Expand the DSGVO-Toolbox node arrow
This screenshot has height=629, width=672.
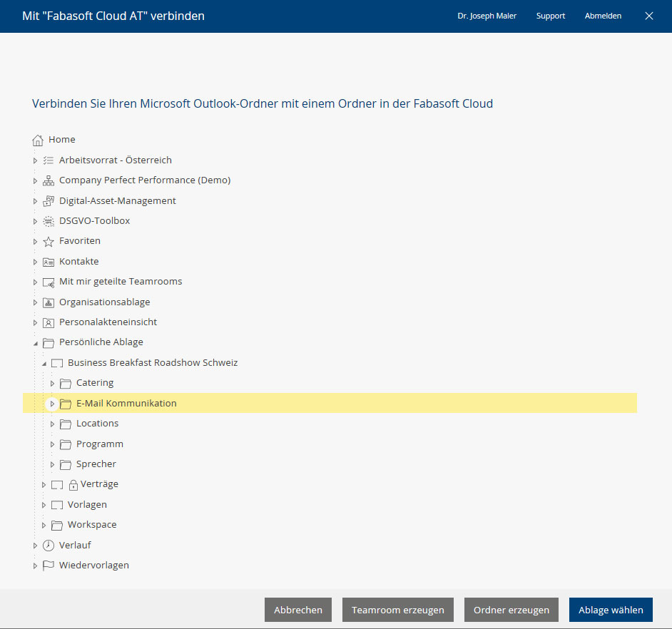(35, 222)
